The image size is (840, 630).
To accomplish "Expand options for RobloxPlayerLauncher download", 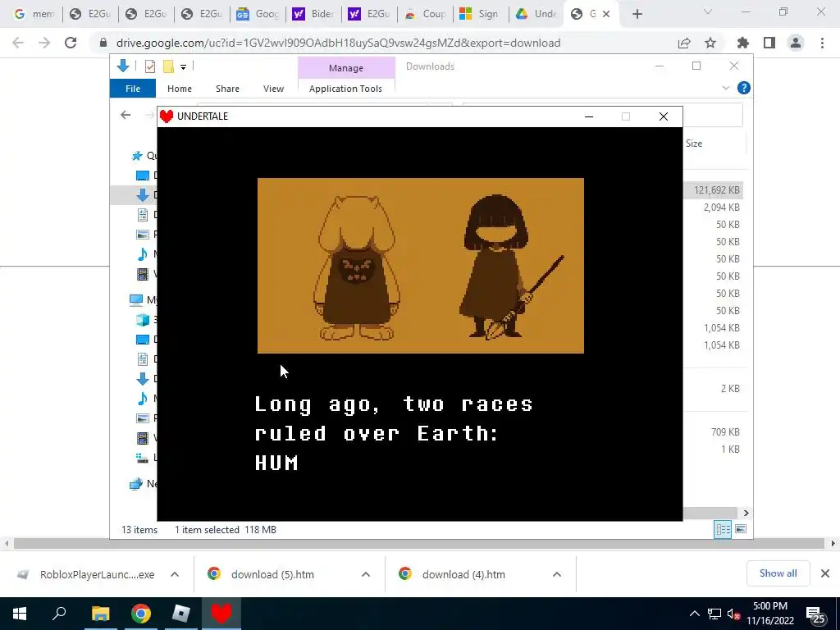I will [x=175, y=574].
